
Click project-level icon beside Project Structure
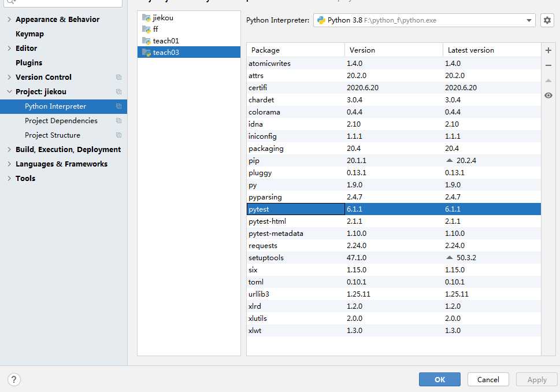(x=118, y=135)
